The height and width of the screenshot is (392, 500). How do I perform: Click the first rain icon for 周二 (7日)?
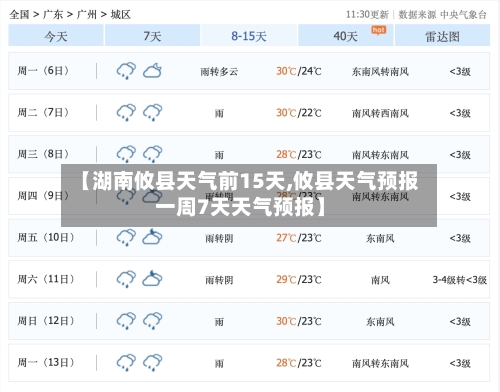(x=126, y=112)
